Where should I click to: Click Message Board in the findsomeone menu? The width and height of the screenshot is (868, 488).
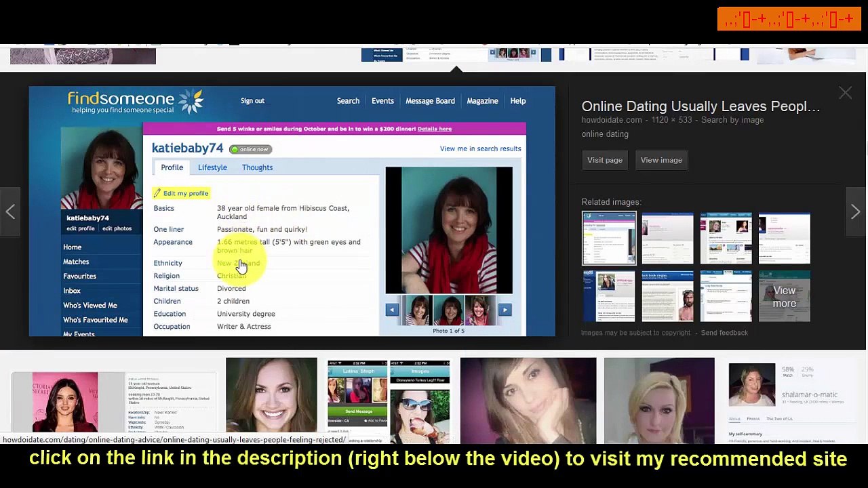click(x=430, y=101)
